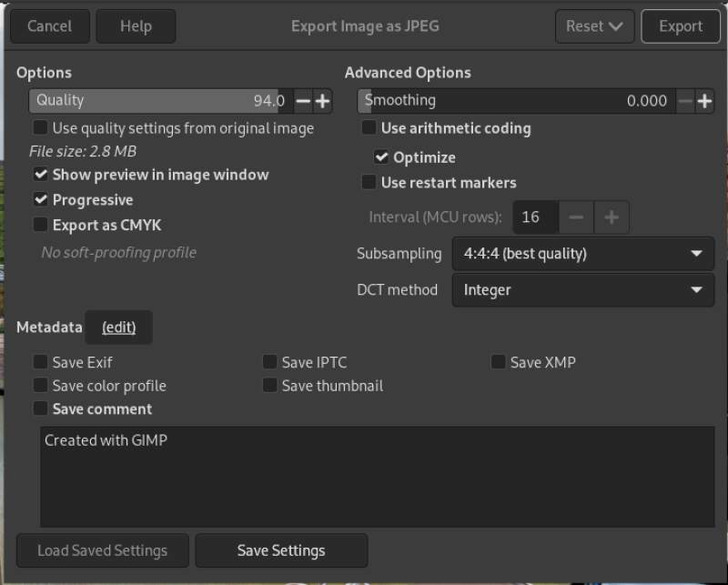The height and width of the screenshot is (585, 728).
Task: Enable Export as CMYK
Action: [x=39, y=225]
